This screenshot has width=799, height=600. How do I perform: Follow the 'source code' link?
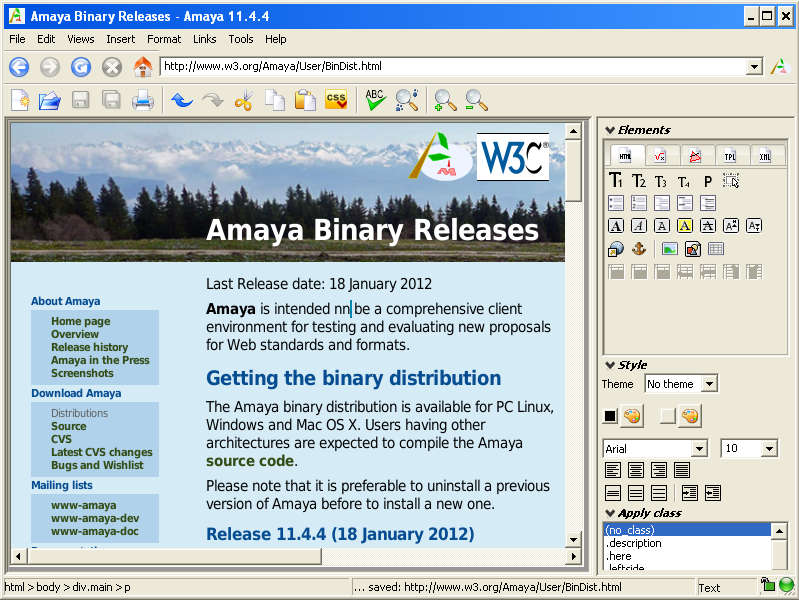click(x=250, y=461)
